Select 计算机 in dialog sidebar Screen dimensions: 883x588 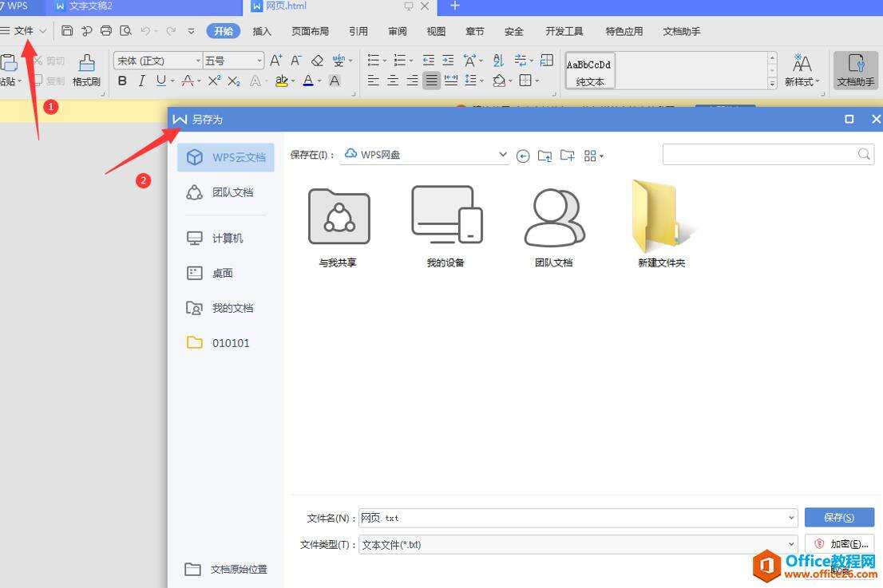coord(226,238)
